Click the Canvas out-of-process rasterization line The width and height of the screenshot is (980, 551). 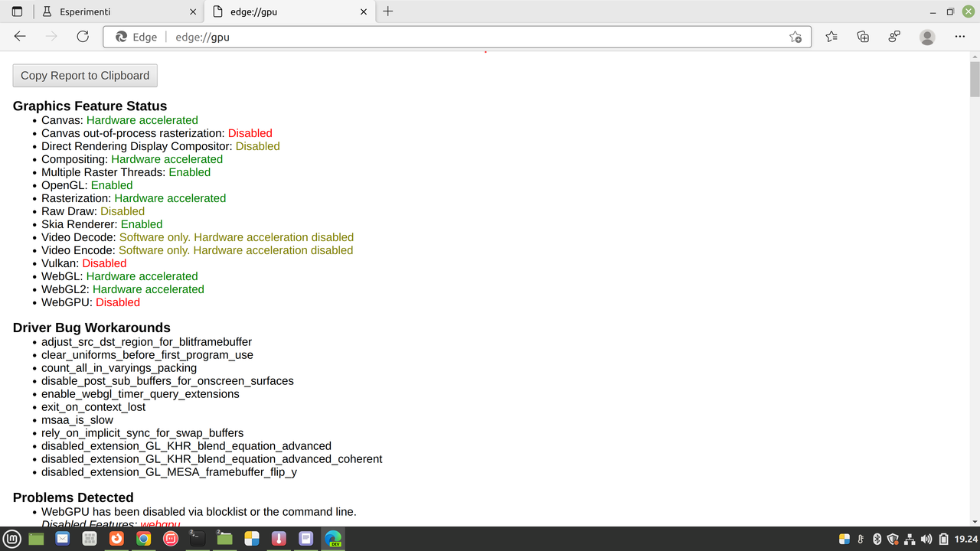[157, 133]
